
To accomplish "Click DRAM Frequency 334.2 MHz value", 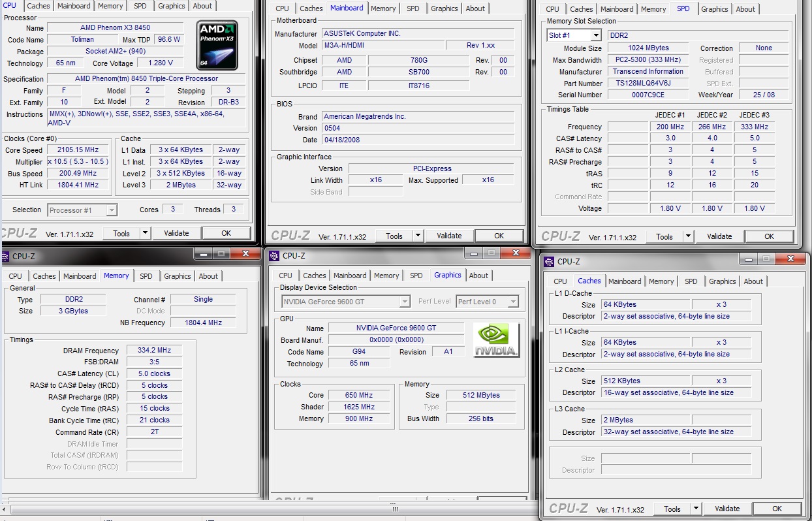I will tap(154, 351).
